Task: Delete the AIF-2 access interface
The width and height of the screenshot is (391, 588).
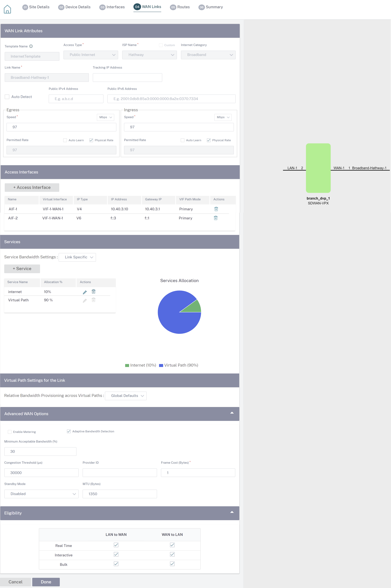Action: [x=216, y=218]
